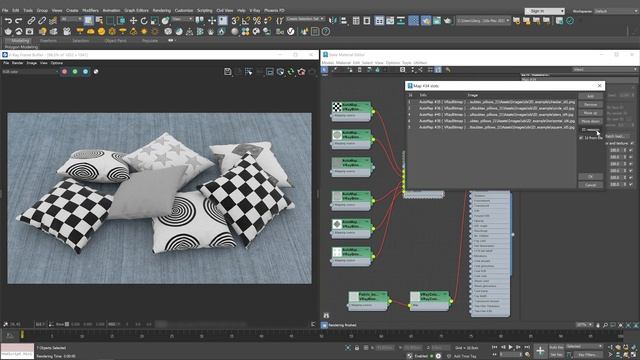Click Add button in map slots dialog
Viewport: 640px width, 360px height.
pyautogui.click(x=590, y=96)
